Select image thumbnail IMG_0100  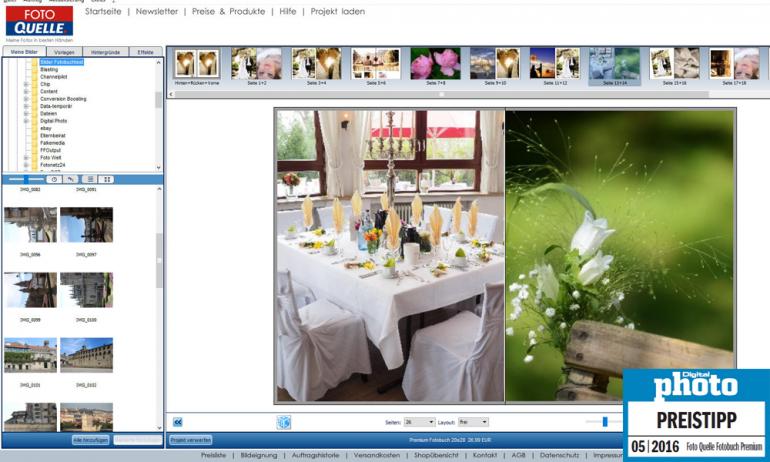86,290
